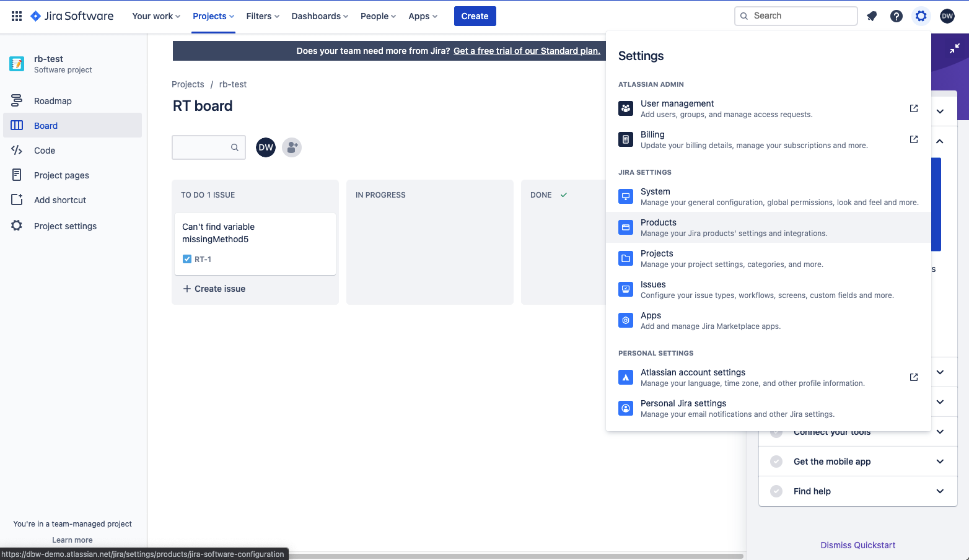969x560 pixels.
Task: Click the Atlassian account settings icon
Action: pyautogui.click(x=626, y=377)
